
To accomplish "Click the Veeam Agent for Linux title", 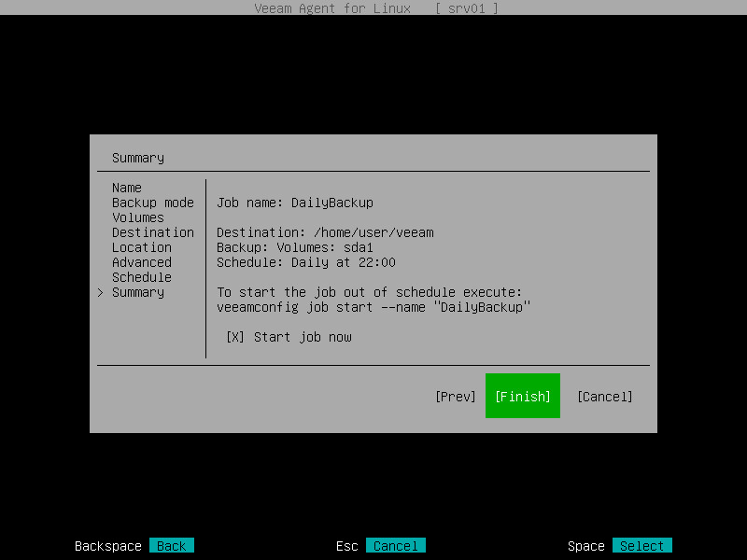I will tap(332, 8).
